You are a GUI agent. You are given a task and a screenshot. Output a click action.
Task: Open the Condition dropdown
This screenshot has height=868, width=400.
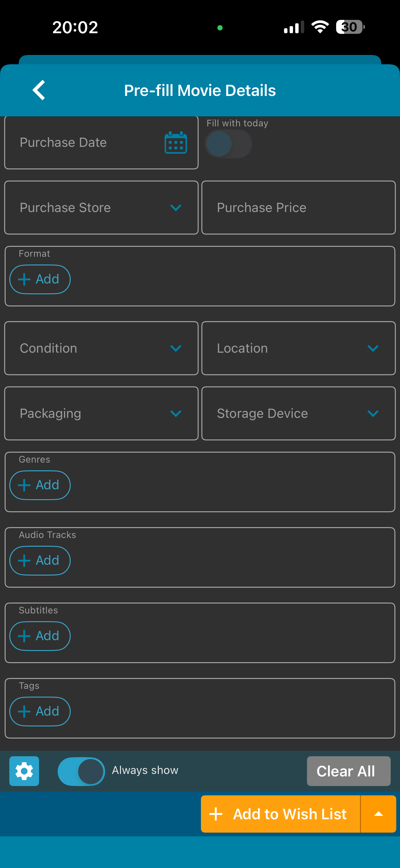point(101,348)
